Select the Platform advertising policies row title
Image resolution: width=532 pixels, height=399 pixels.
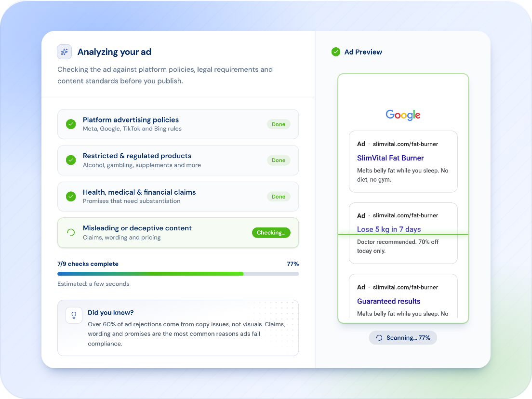(131, 120)
